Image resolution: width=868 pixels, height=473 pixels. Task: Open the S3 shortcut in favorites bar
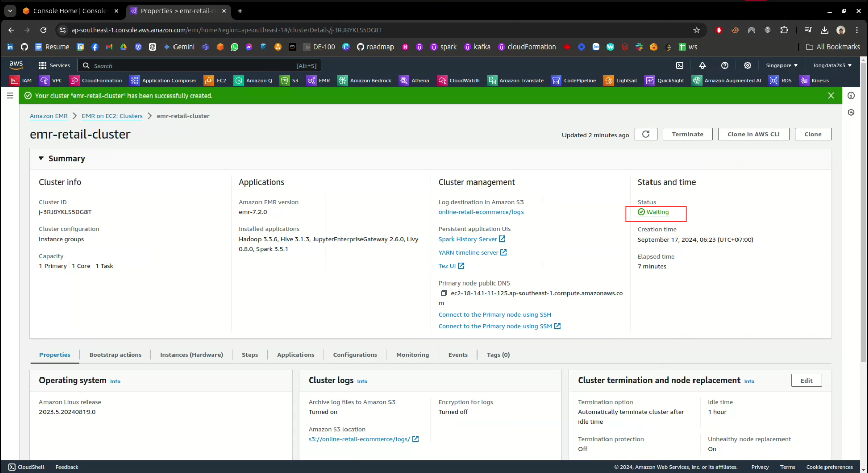pyautogui.click(x=290, y=81)
